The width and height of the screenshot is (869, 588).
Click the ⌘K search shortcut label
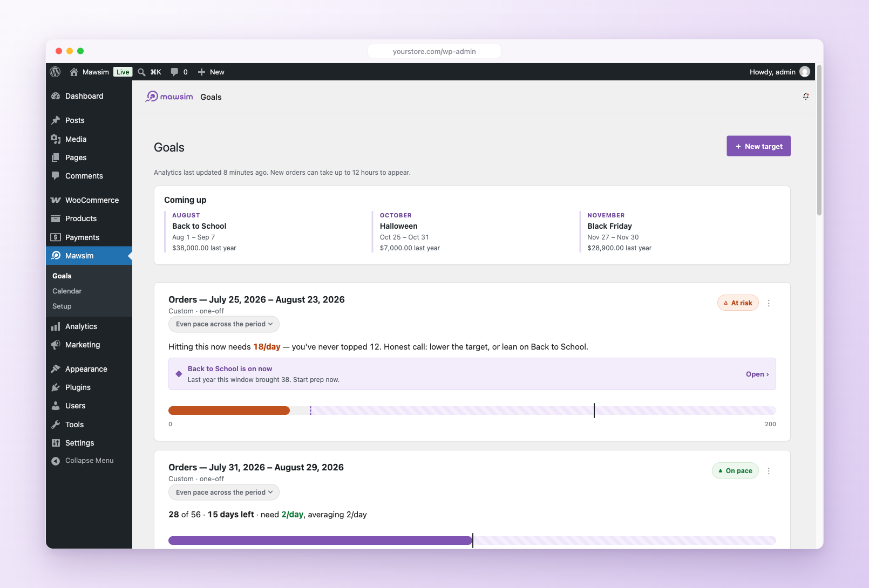pyautogui.click(x=156, y=72)
